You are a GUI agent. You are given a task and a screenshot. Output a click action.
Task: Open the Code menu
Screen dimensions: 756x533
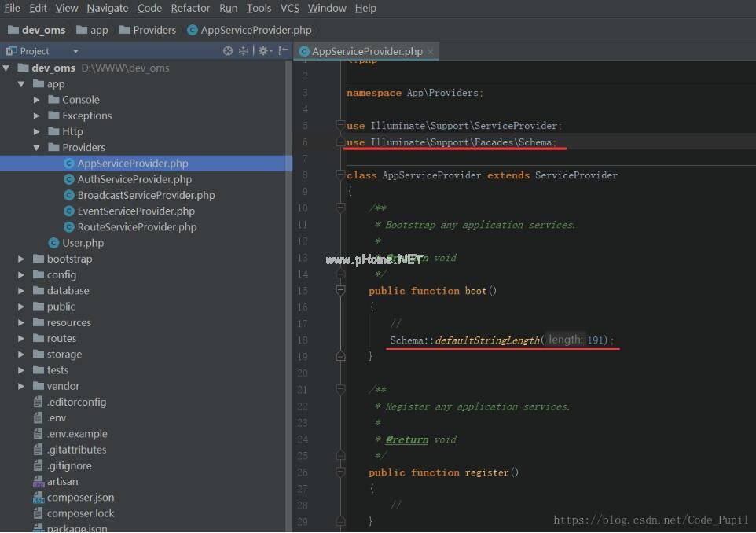coord(149,8)
